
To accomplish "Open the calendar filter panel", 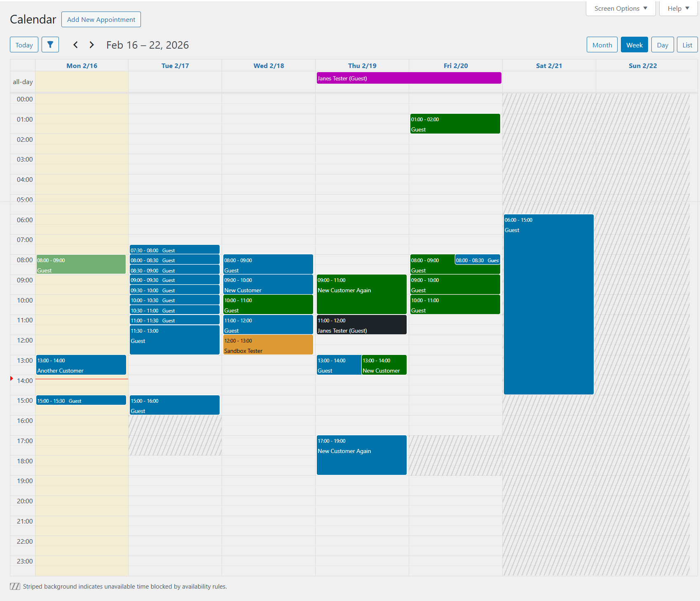I will point(50,45).
